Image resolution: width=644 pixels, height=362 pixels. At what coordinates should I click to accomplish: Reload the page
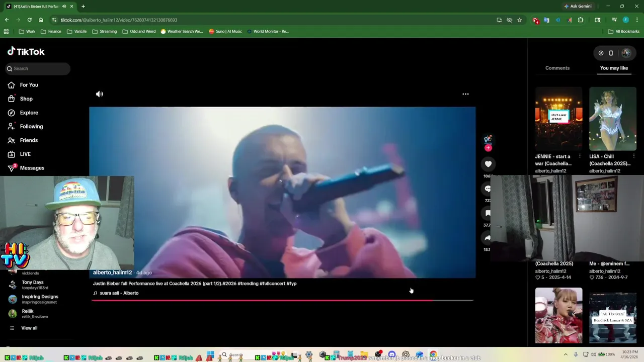[29, 20]
